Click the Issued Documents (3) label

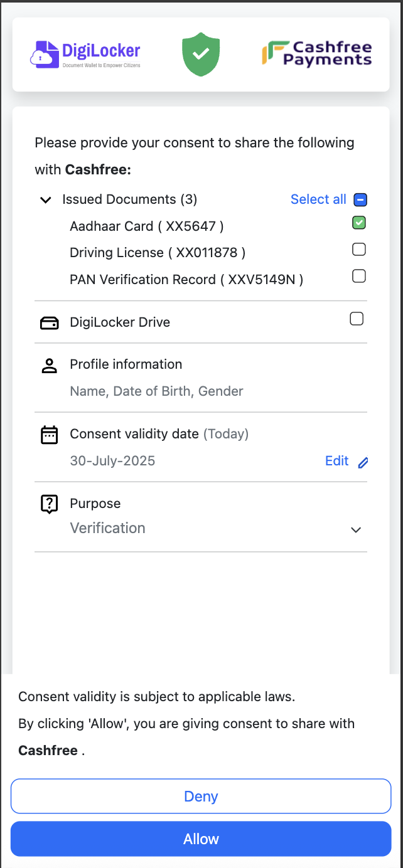click(130, 199)
